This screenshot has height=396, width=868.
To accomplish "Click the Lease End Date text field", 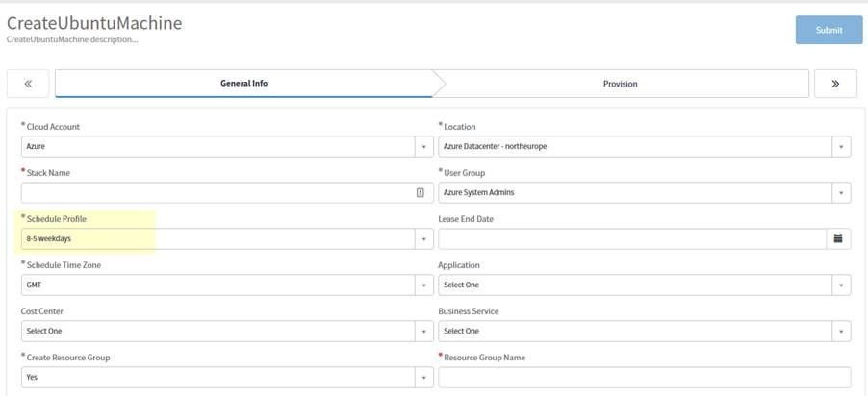I will pos(631,238).
